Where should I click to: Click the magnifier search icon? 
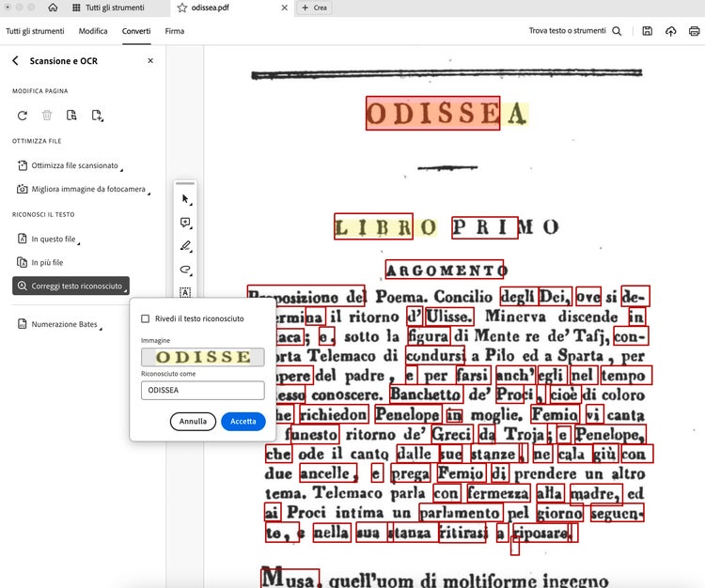tap(617, 31)
